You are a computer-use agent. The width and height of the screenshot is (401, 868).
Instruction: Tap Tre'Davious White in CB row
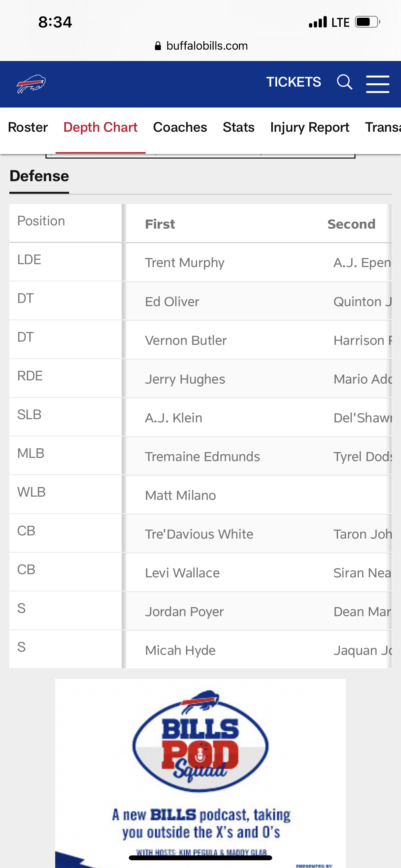point(199,534)
